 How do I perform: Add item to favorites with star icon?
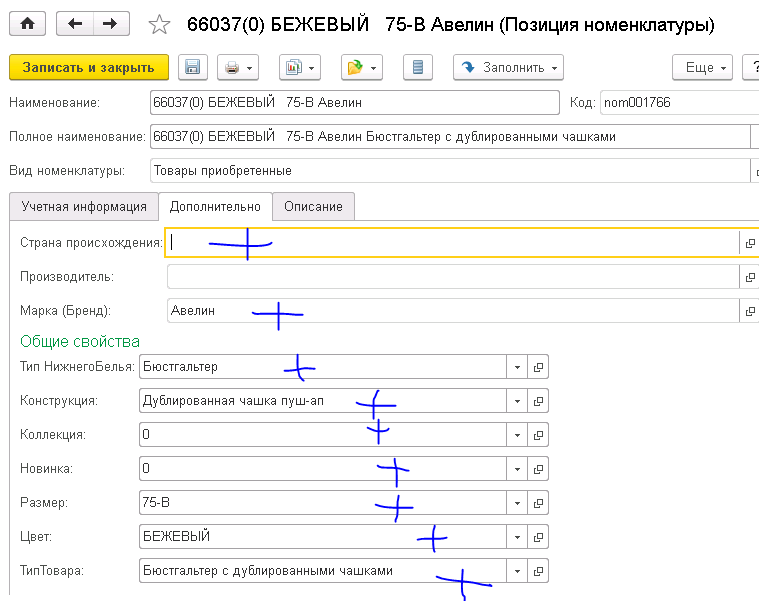click(158, 23)
